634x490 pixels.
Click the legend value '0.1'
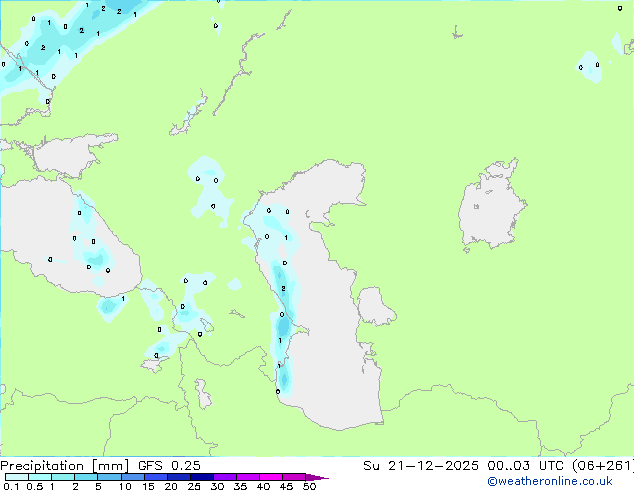(11, 486)
